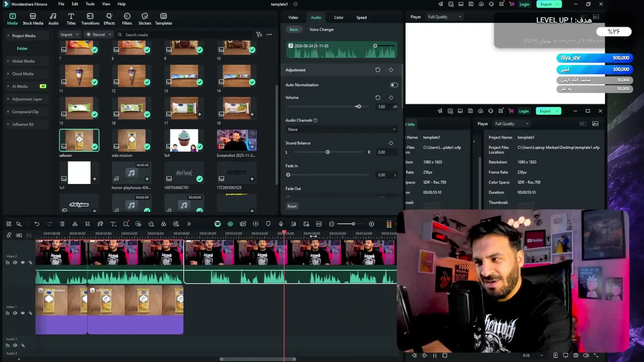This screenshot has width=644, height=362.
Task: Adjust the Volume slider handle
Action: (358, 107)
